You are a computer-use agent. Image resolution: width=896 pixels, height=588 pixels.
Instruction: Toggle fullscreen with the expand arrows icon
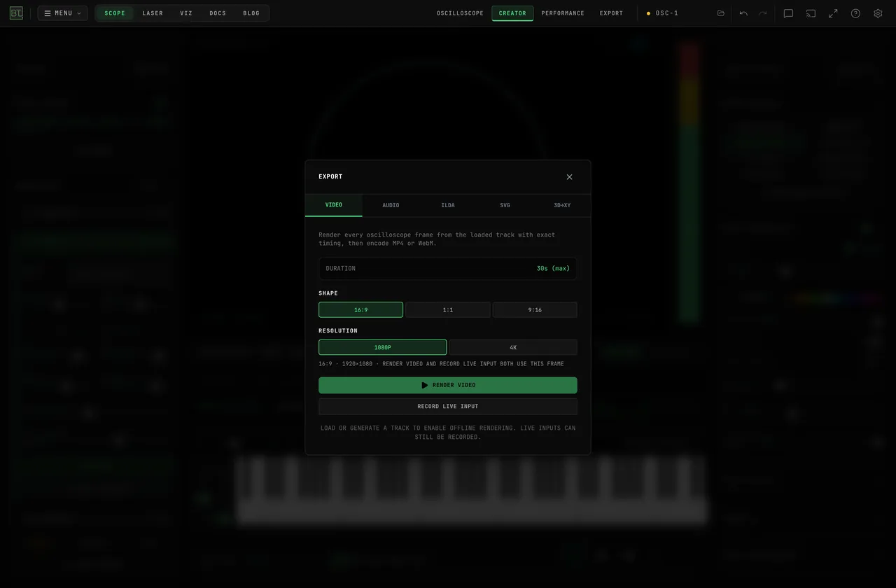coord(833,13)
